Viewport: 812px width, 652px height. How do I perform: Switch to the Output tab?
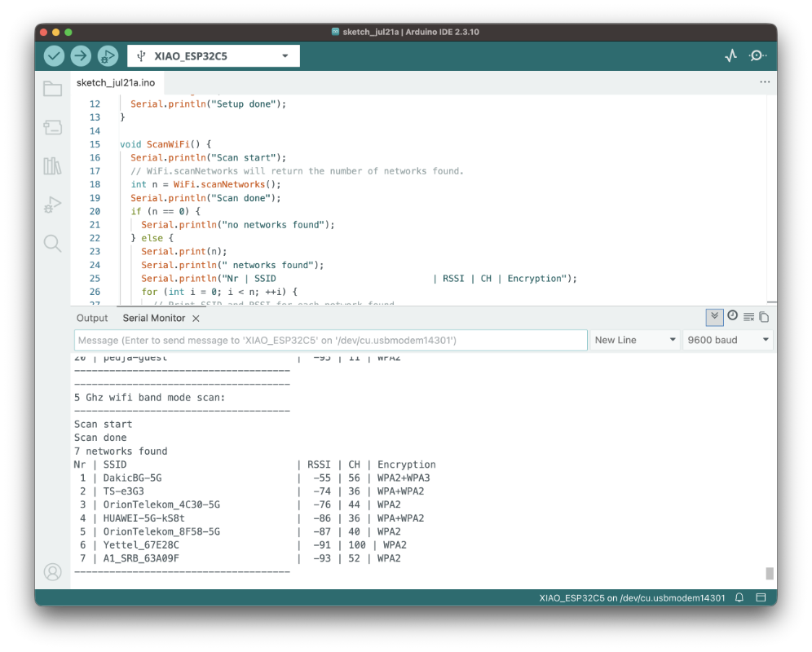point(92,318)
